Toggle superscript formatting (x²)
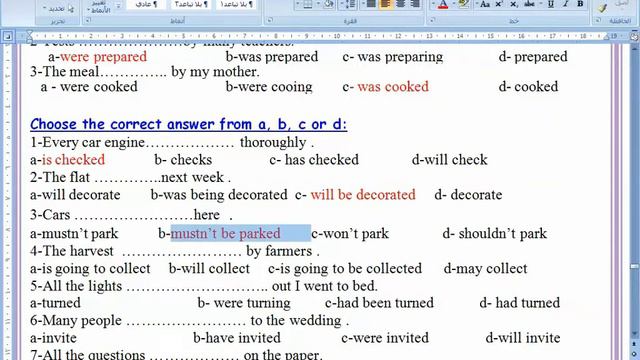Image resolution: width=640 pixels, height=360 pixels. [x=499, y=4]
